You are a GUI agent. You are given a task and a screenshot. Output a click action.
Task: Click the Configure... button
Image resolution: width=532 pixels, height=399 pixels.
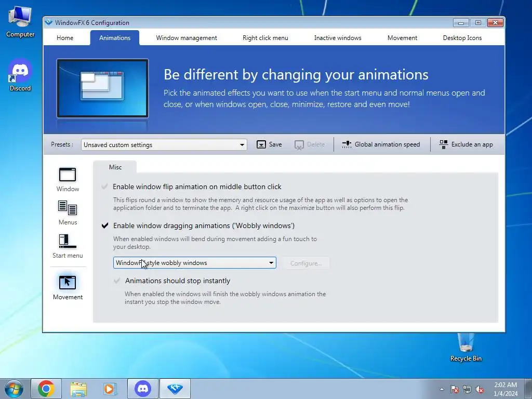point(305,263)
